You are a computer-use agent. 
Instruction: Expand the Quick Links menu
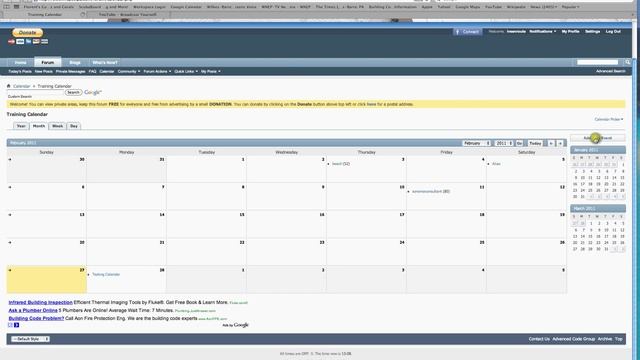tap(186, 71)
